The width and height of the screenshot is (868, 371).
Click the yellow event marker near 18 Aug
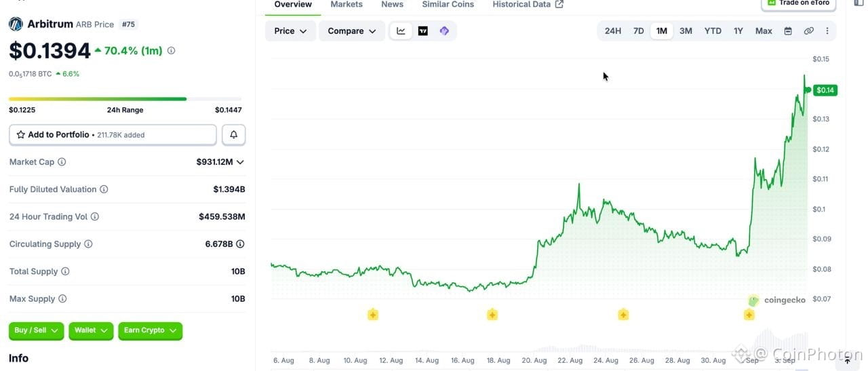tap(492, 315)
